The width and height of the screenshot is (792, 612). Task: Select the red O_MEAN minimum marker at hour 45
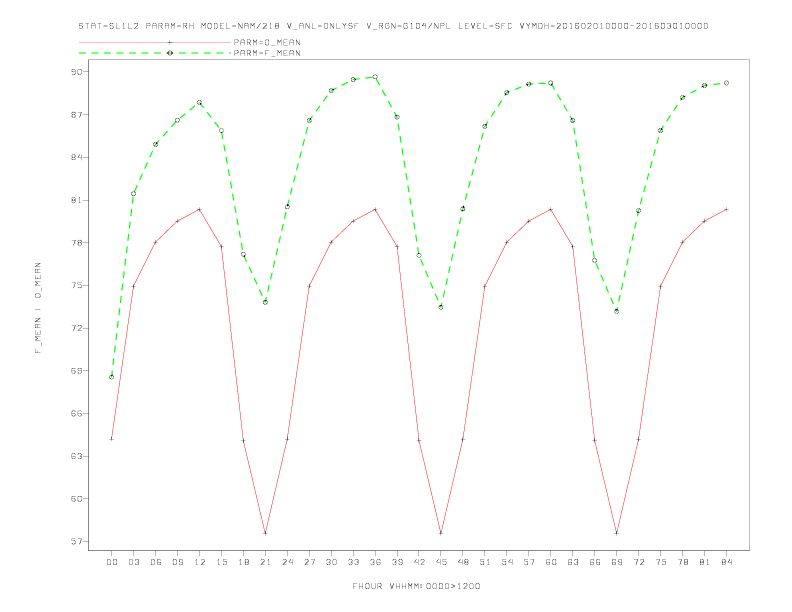(x=441, y=533)
